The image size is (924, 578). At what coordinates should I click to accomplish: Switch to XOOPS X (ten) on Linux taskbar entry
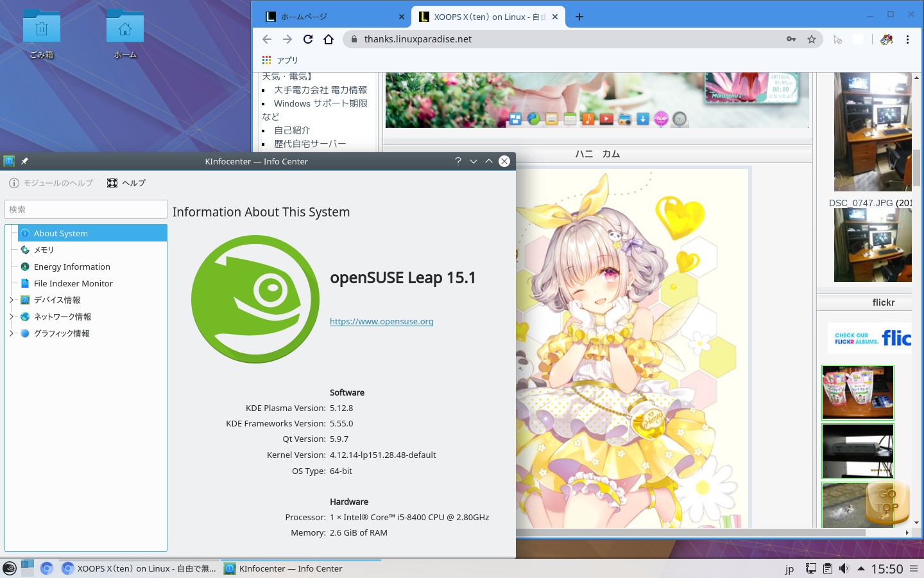pyautogui.click(x=139, y=568)
